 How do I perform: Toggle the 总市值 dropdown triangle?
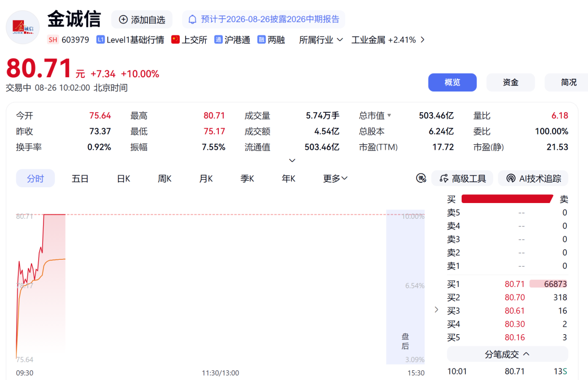389,115
